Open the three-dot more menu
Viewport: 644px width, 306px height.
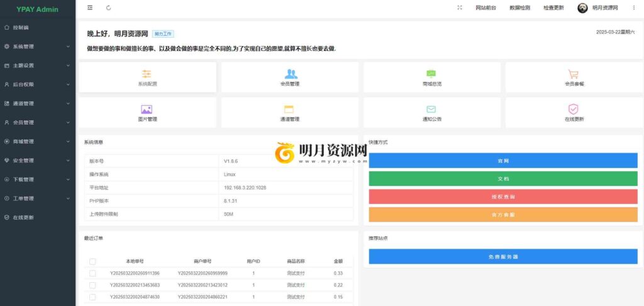coord(634,8)
